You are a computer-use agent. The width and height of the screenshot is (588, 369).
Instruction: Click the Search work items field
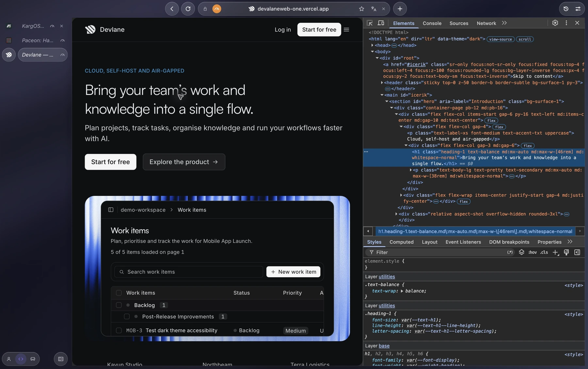(x=189, y=272)
